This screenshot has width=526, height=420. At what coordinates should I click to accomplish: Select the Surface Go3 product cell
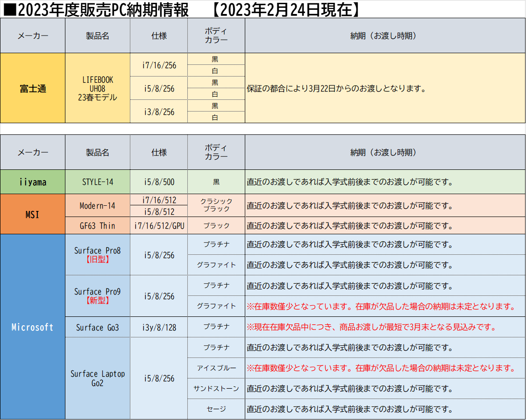98,327
